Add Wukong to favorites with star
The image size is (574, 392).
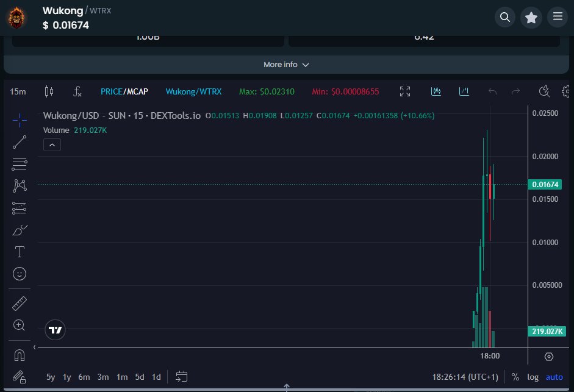(x=531, y=17)
